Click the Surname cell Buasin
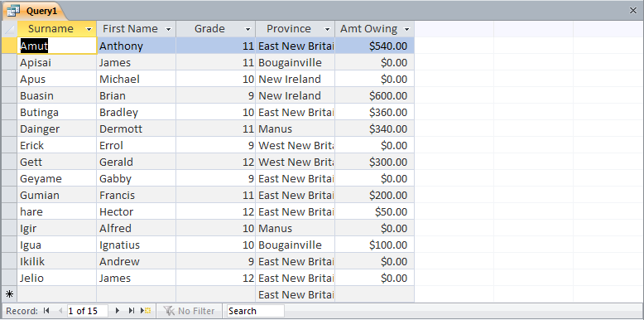The height and width of the screenshot is (320, 644). coord(57,95)
